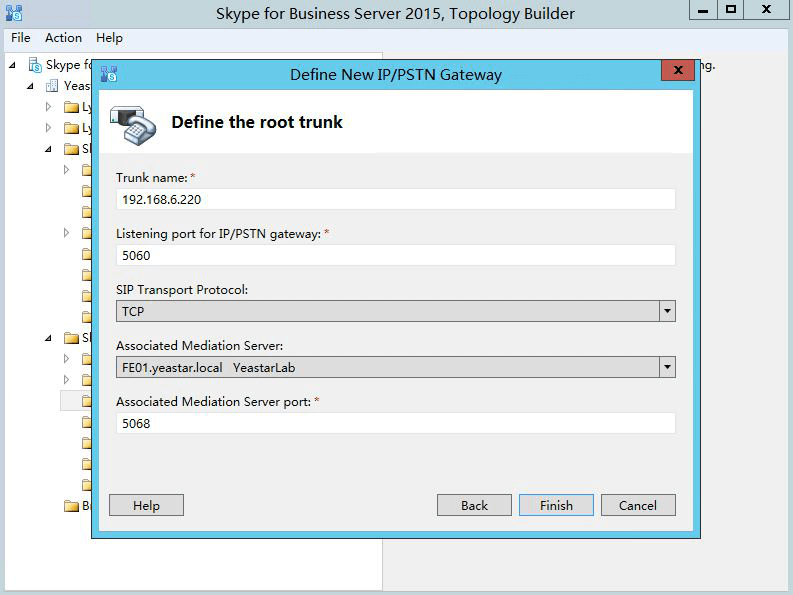Click into the Trunk name field
This screenshot has width=793, height=595.
tap(395, 199)
